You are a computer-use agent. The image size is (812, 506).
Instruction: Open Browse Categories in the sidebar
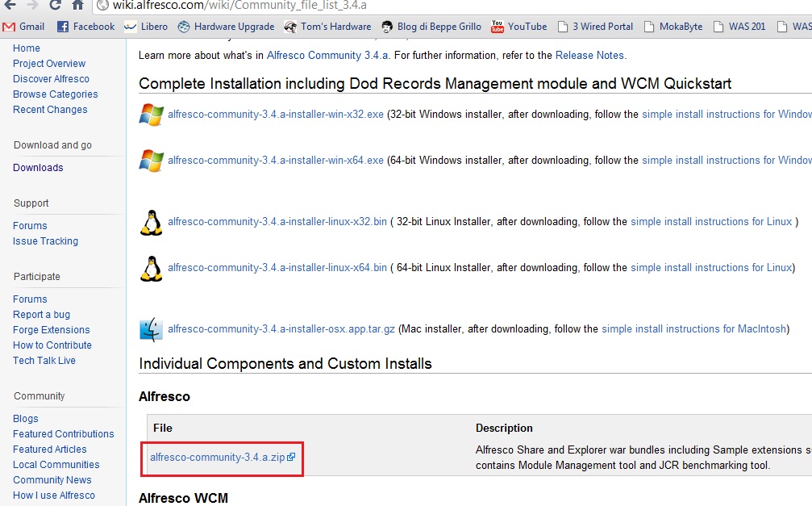point(56,94)
